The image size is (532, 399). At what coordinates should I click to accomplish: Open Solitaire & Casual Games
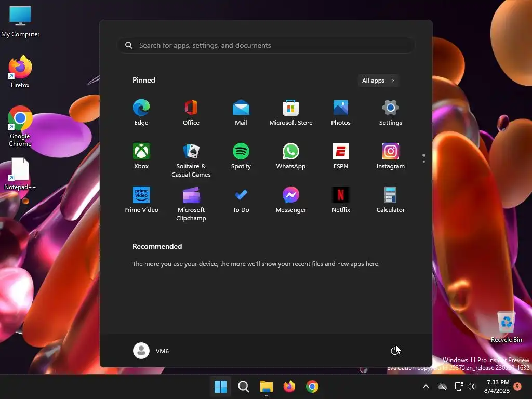point(191,160)
